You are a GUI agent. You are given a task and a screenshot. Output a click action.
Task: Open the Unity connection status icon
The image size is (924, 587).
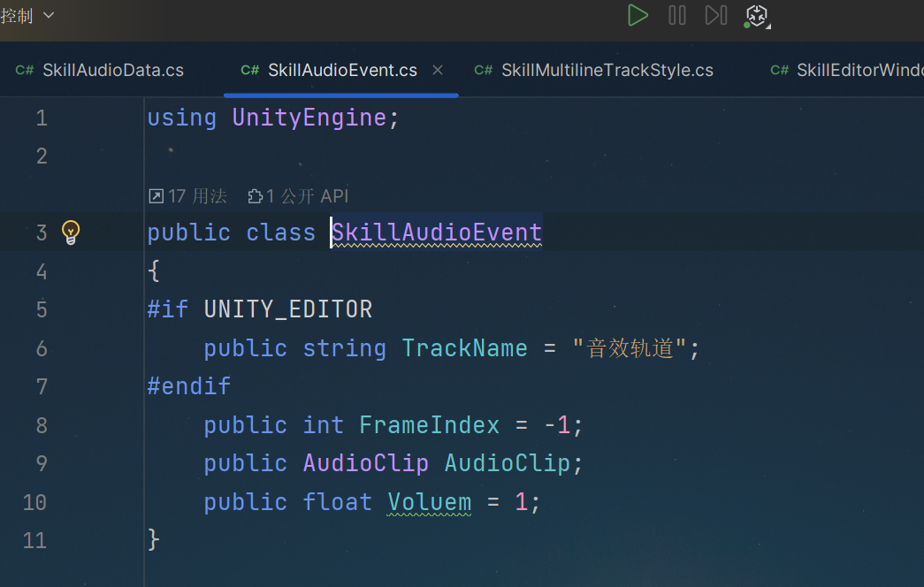[758, 15]
